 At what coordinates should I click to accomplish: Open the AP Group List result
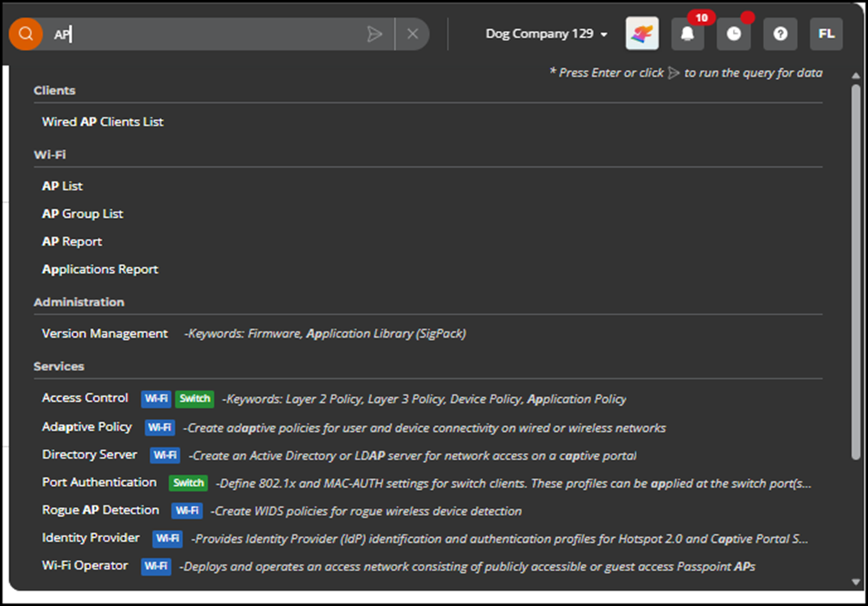tap(83, 214)
